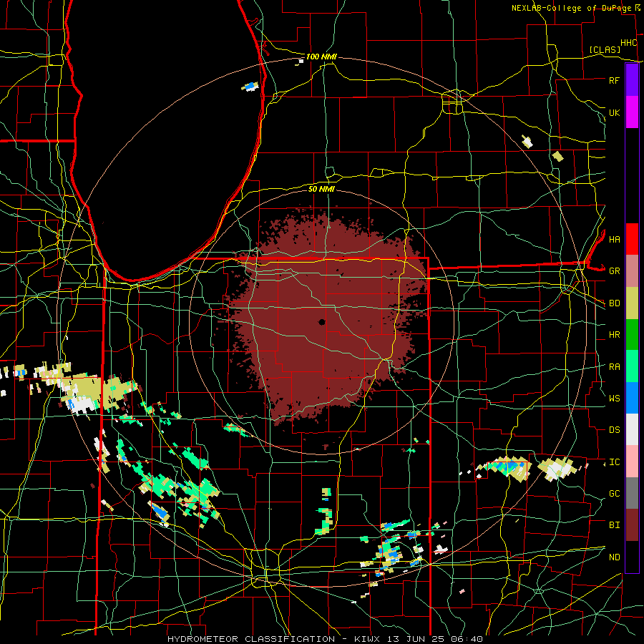644x644 pixels.
Task: Click the HHC product label
Action: tap(629, 43)
